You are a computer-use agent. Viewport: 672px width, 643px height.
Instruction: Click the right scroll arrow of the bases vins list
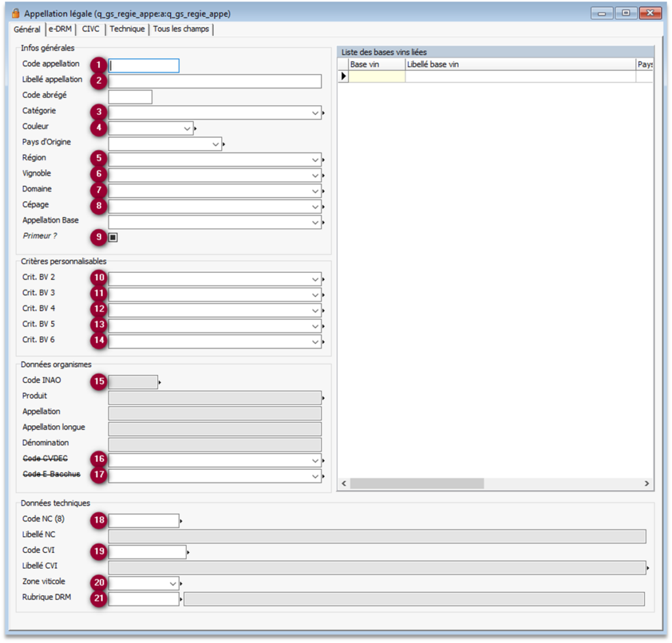pyautogui.click(x=646, y=484)
